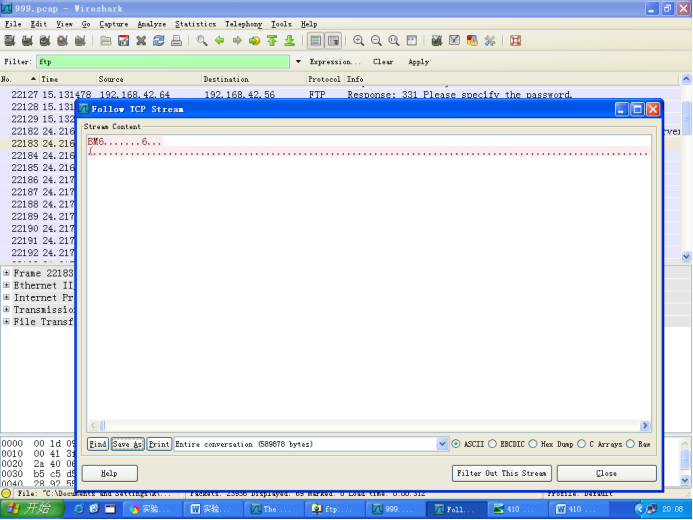Save this capture file icon
This screenshot has width=693, height=520.
(x=123, y=41)
